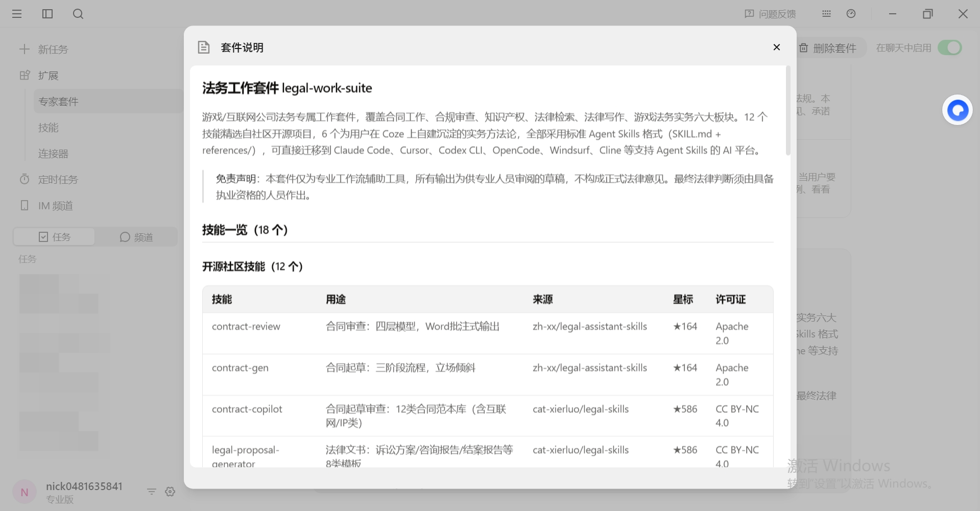This screenshot has height=511, width=980.
Task: Click cat-xierluo/legal-skills in contract-copilot row
Action: (581, 409)
